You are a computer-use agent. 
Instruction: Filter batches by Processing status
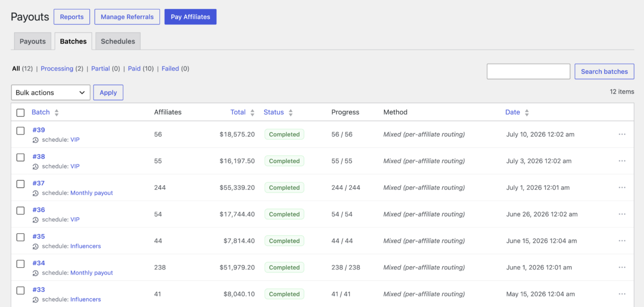click(x=57, y=69)
